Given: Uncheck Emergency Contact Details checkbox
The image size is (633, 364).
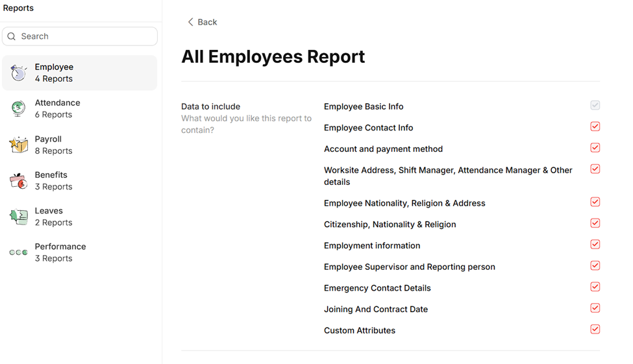Looking at the screenshot, I should [x=595, y=287].
